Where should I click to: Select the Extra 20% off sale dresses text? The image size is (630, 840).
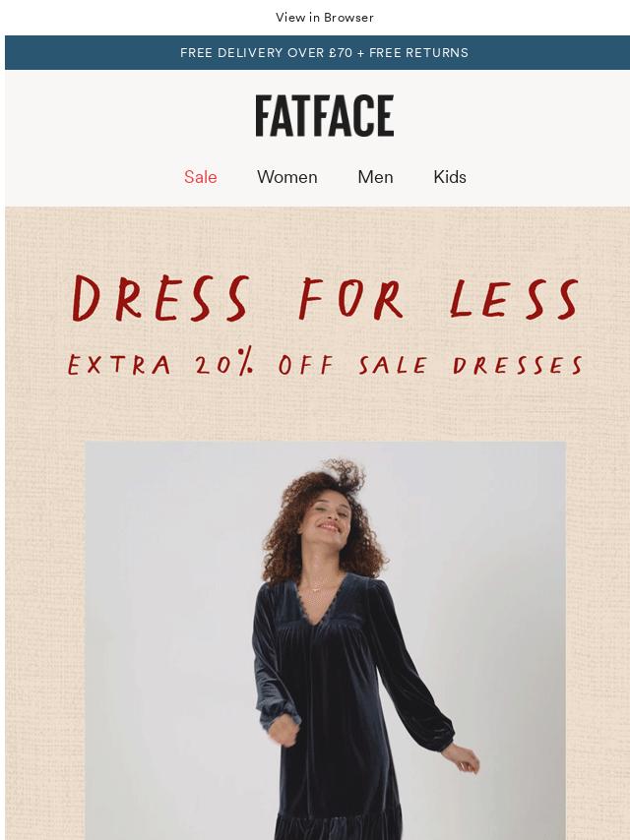click(x=326, y=364)
